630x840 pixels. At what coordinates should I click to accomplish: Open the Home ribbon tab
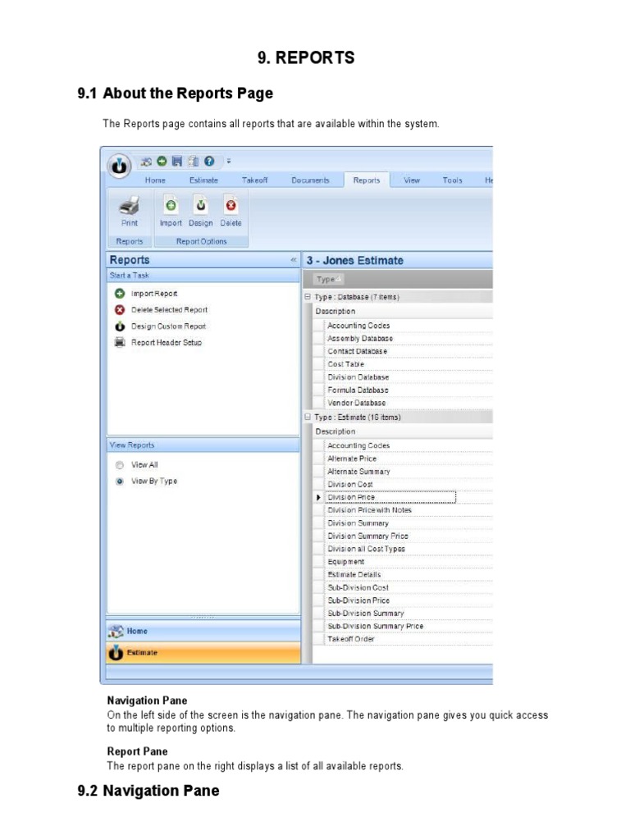click(x=155, y=180)
